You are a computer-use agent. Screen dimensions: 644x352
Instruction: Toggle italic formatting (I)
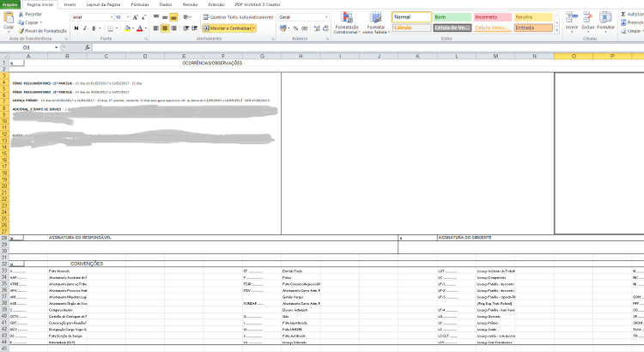[85, 28]
